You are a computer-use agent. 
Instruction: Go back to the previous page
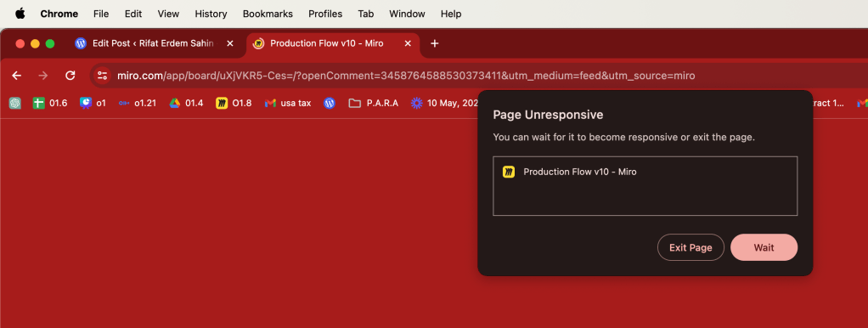point(17,76)
